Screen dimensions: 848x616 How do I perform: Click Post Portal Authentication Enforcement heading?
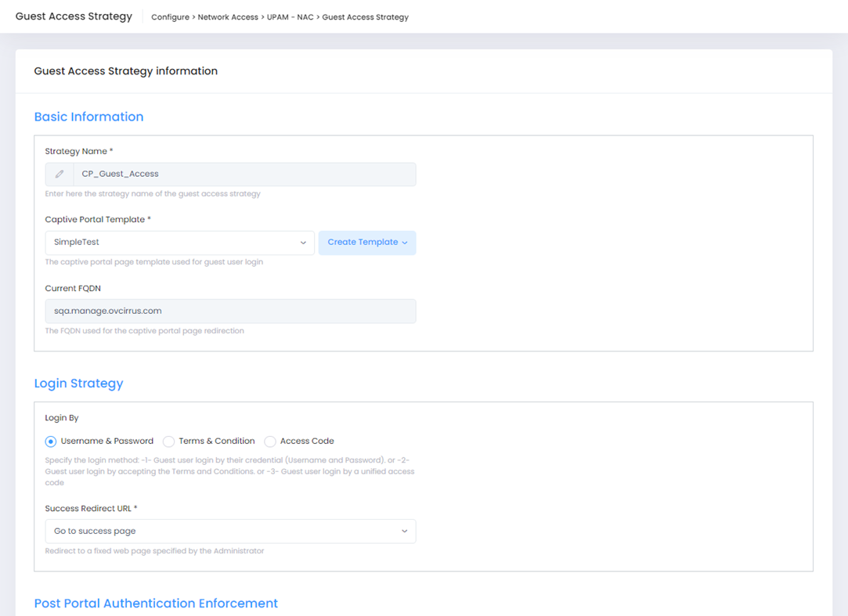click(x=156, y=603)
